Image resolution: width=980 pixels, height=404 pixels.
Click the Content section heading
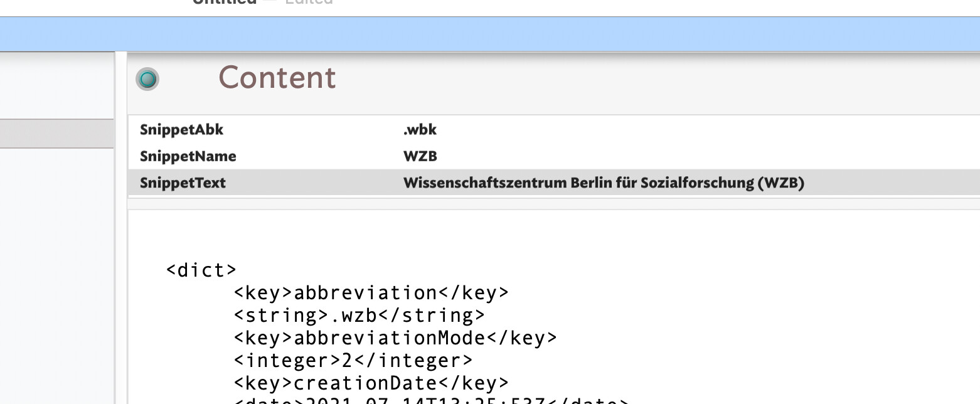[x=277, y=78]
